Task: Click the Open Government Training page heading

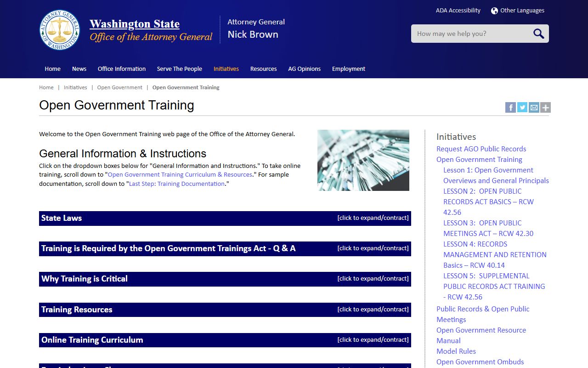Action: pos(117,105)
